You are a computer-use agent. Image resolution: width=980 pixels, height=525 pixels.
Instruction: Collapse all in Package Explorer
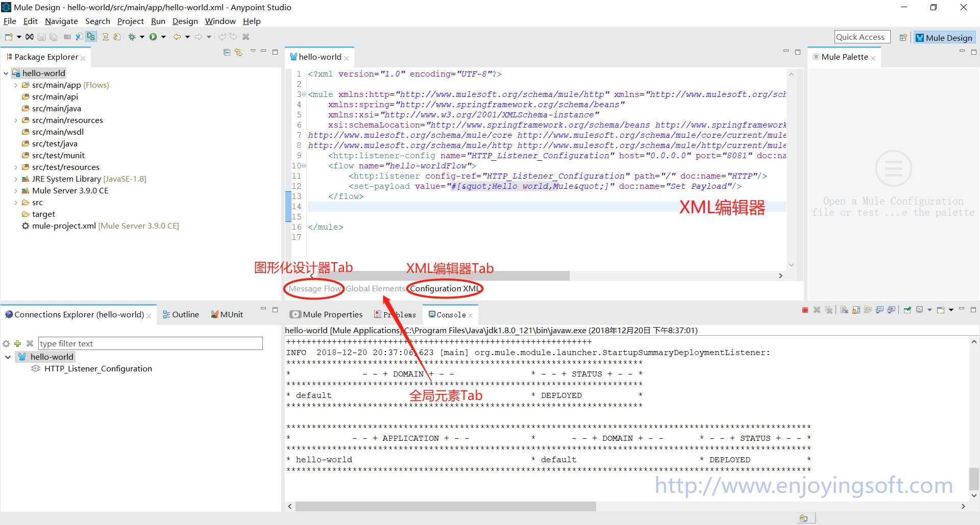click(x=227, y=52)
